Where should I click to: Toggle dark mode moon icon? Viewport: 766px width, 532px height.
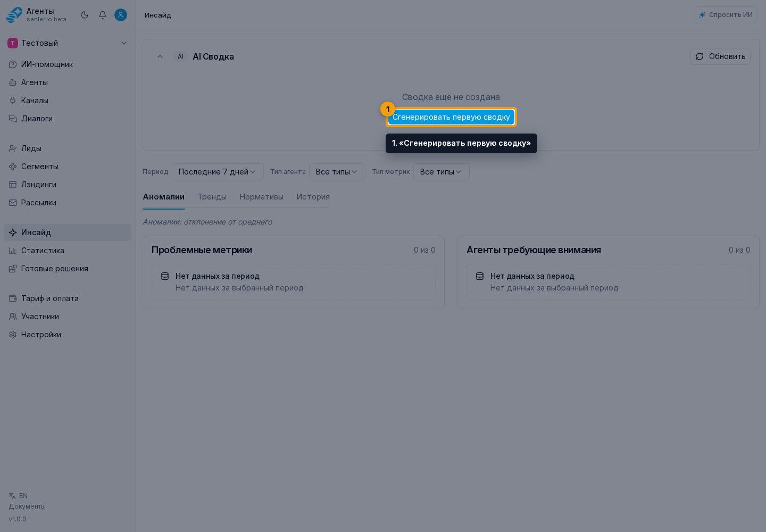point(85,15)
